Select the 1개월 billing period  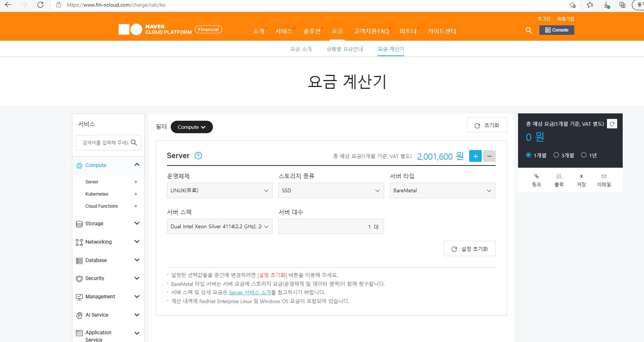click(529, 155)
